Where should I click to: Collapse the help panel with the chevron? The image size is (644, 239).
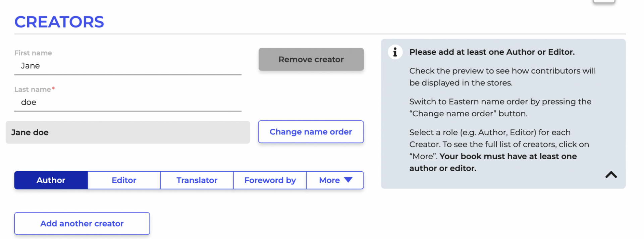(x=611, y=175)
